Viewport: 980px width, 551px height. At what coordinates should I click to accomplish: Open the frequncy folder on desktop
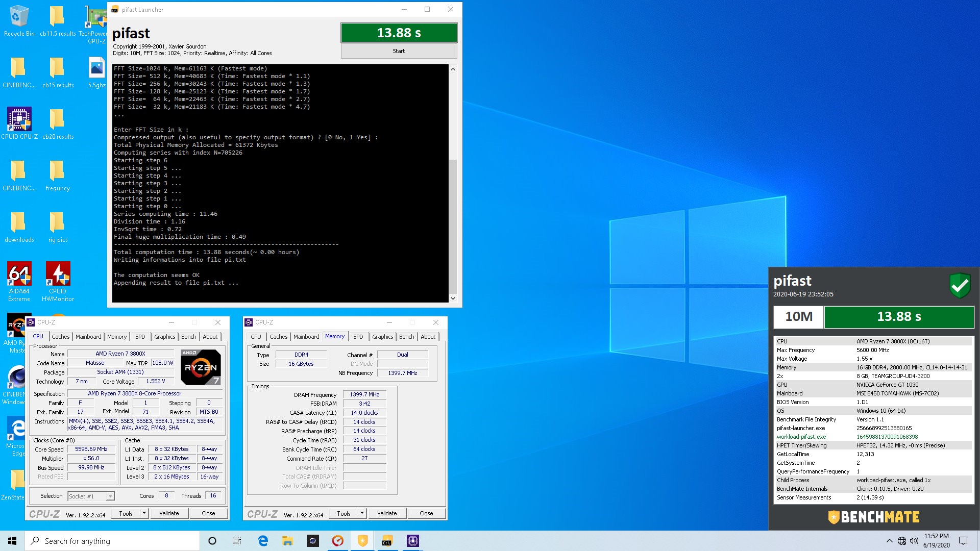click(x=58, y=176)
